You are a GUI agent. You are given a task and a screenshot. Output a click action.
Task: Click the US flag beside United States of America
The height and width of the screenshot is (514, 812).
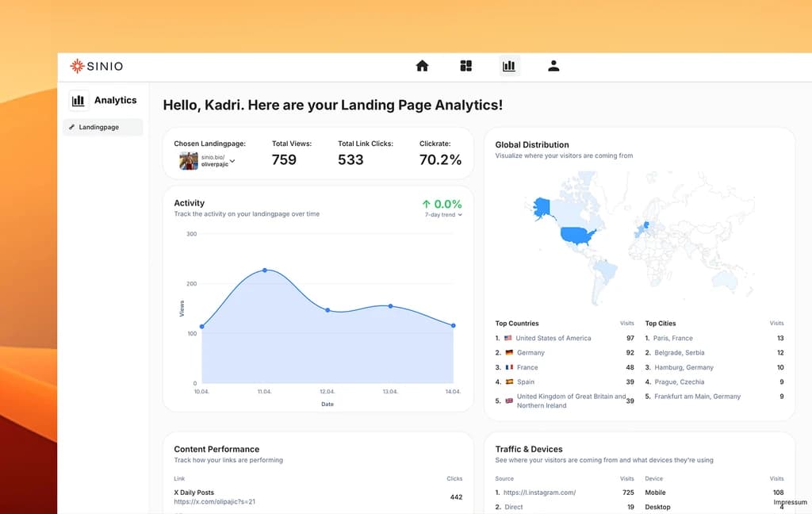click(x=508, y=337)
